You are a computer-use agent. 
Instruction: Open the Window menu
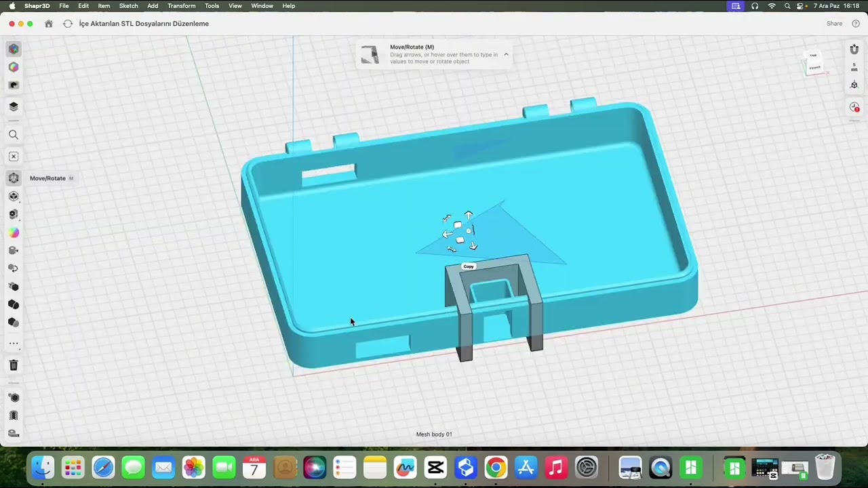click(x=262, y=6)
